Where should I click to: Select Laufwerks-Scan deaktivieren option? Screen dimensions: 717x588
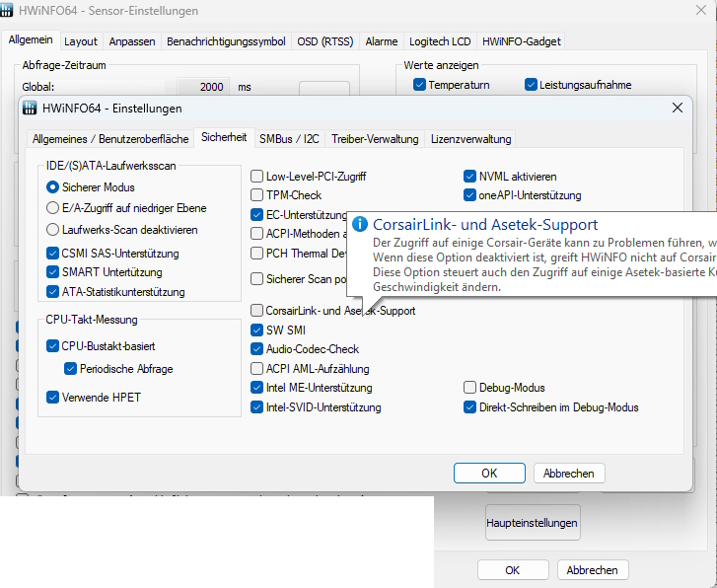tap(52, 230)
